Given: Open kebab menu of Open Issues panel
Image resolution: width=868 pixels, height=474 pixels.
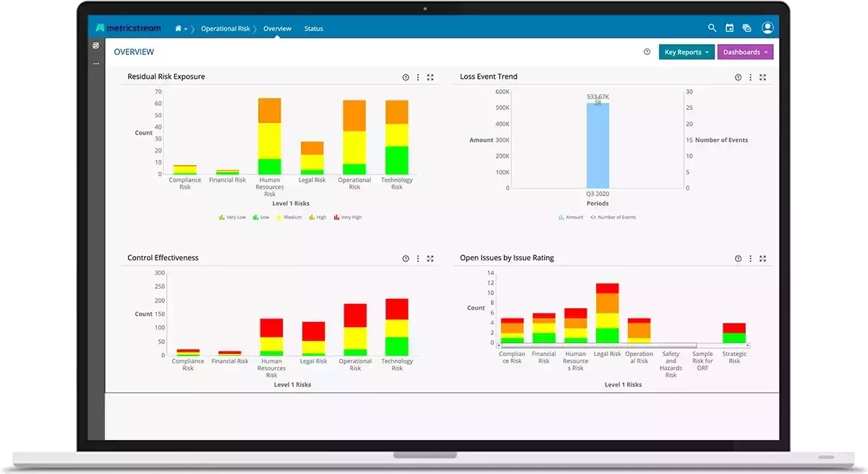Looking at the screenshot, I should point(750,258).
